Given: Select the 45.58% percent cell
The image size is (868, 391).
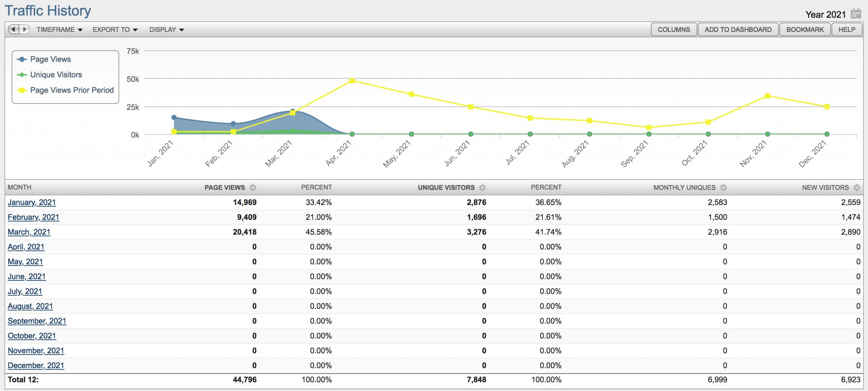Looking at the screenshot, I should pos(318,232).
